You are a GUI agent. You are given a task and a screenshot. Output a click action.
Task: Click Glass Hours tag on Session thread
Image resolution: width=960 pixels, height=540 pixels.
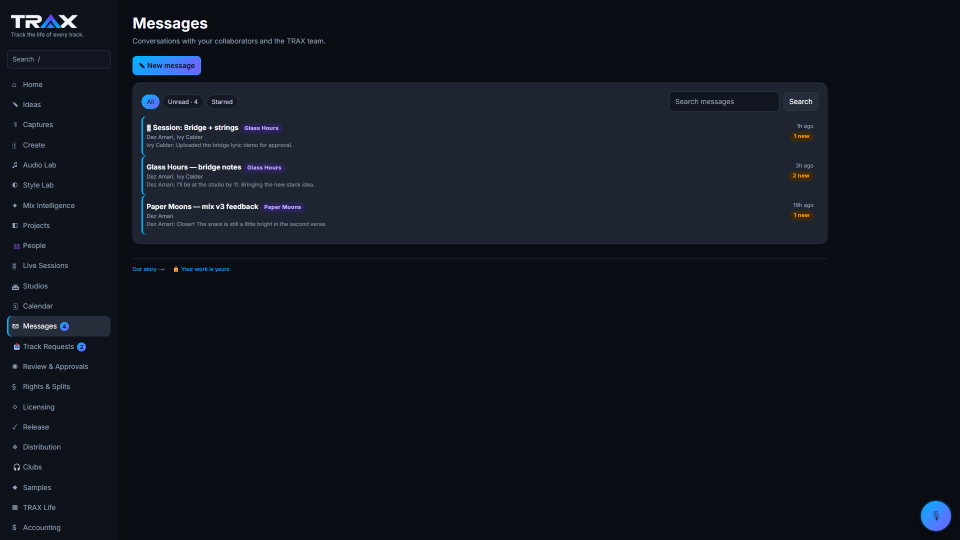(x=261, y=128)
